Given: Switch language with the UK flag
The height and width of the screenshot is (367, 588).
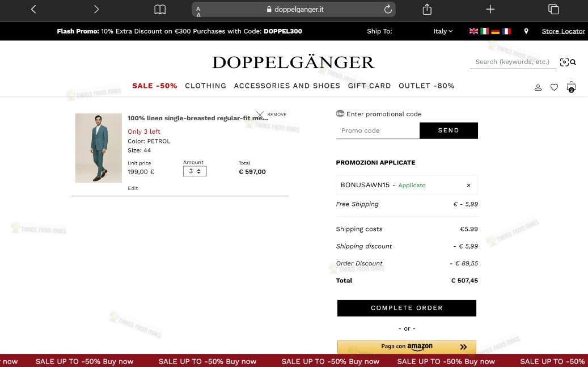Looking at the screenshot, I should [473, 31].
